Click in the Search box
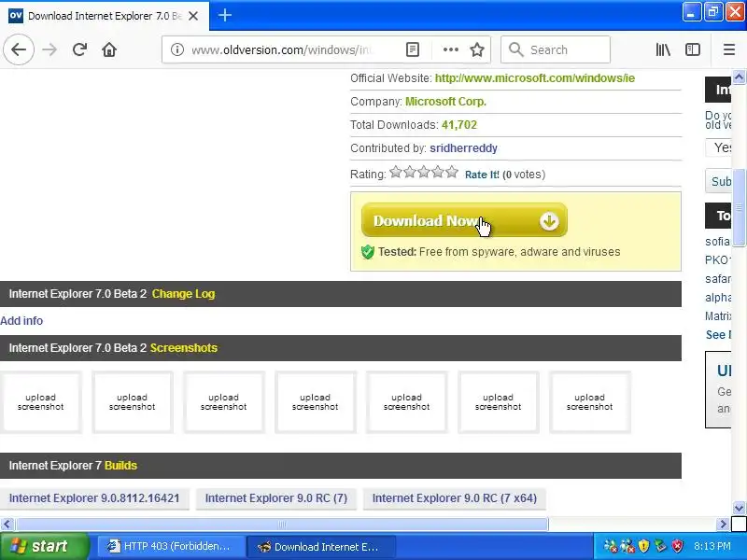This screenshot has width=747, height=560. click(x=556, y=49)
